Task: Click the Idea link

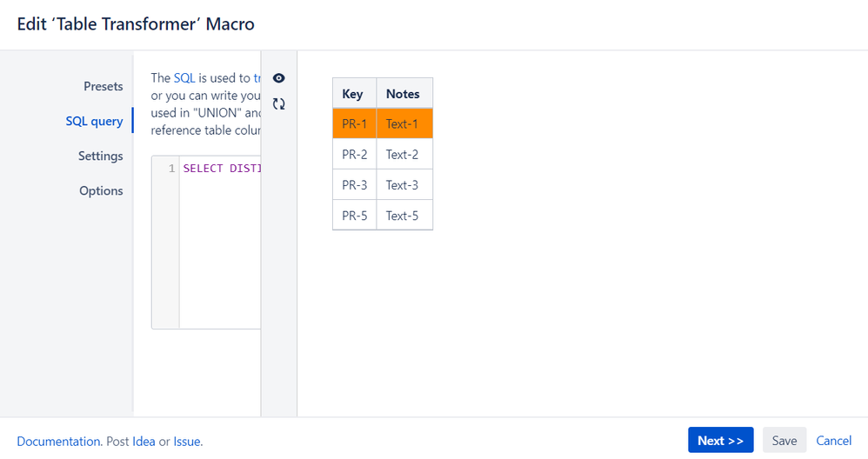Action: 144,442
